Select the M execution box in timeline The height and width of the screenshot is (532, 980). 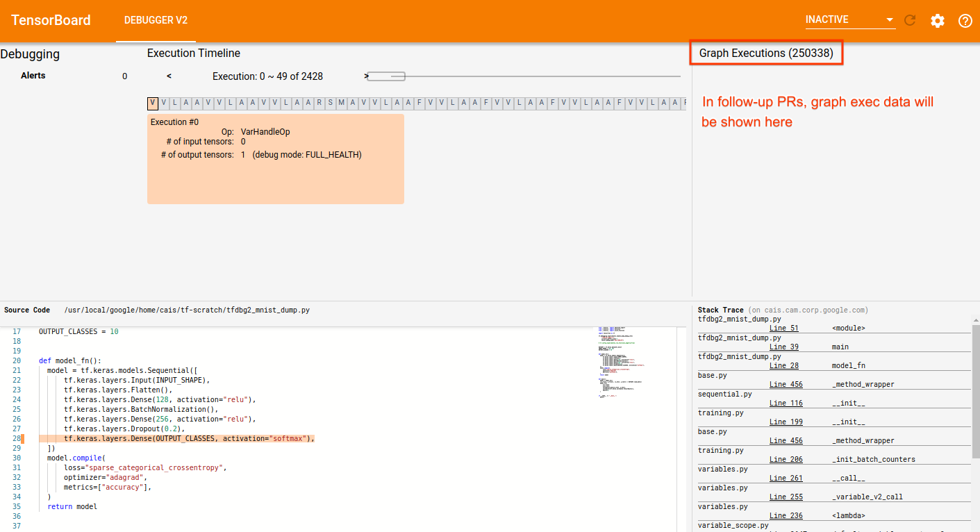[342, 103]
